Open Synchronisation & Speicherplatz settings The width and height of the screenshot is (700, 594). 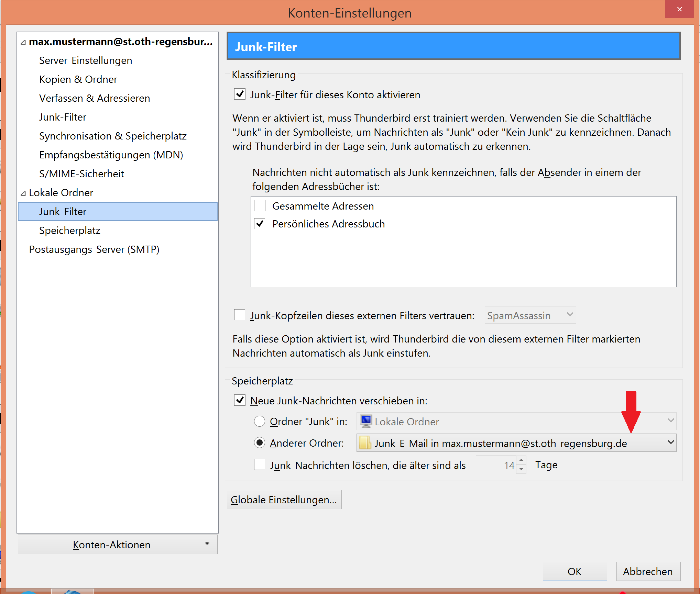coord(113,136)
